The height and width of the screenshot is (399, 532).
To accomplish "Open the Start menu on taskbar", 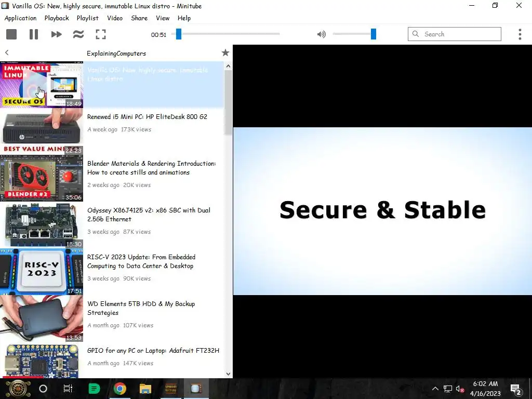I will point(18,389).
